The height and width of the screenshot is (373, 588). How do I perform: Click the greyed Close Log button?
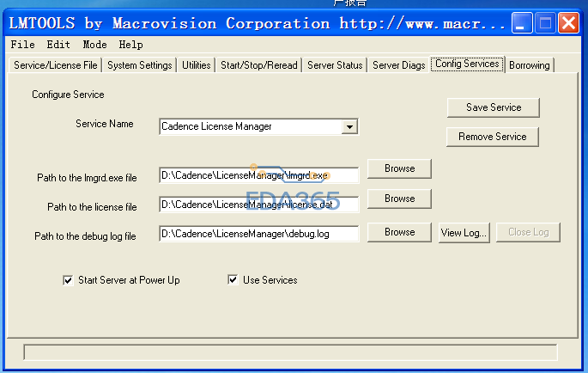(x=528, y=232)
